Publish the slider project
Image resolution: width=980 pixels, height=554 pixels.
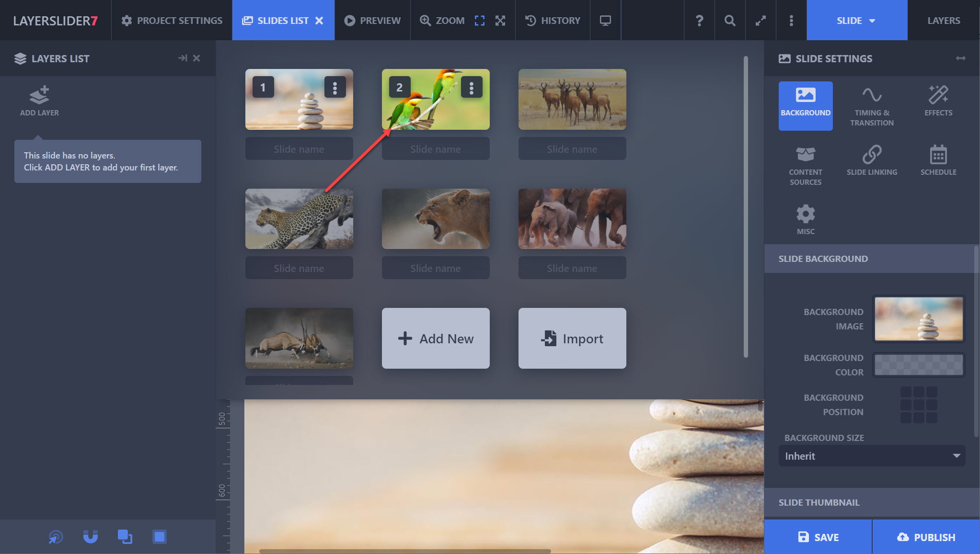925,537
